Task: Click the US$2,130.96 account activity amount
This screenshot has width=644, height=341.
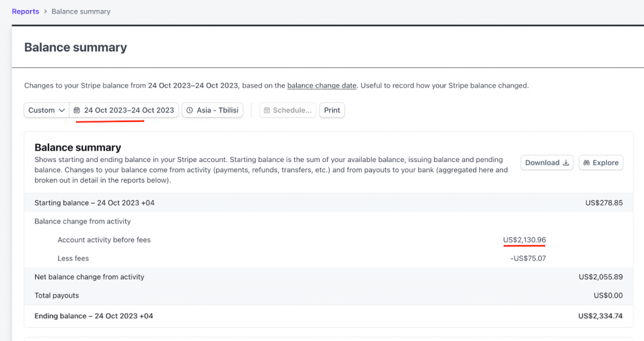Action: click(524, 240)
